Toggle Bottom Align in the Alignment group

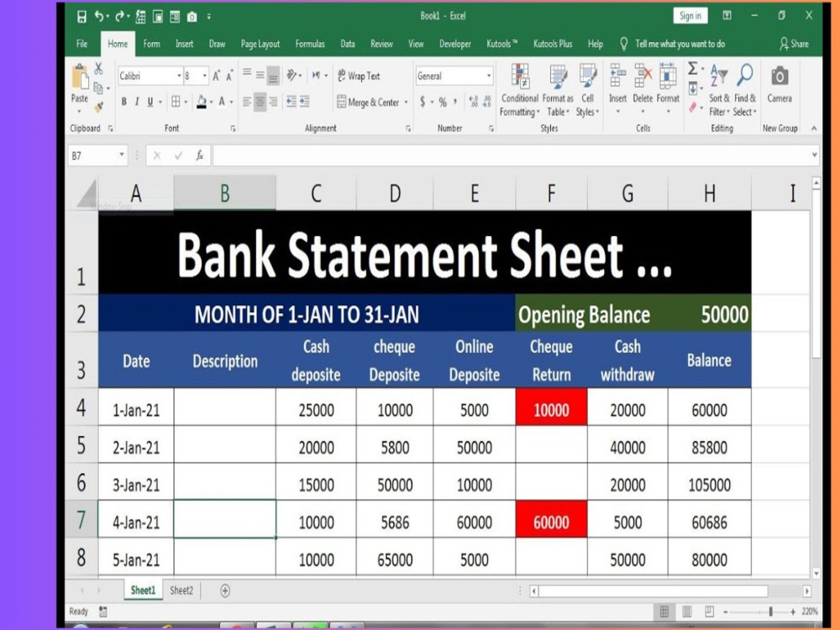[x=273, y=76]
